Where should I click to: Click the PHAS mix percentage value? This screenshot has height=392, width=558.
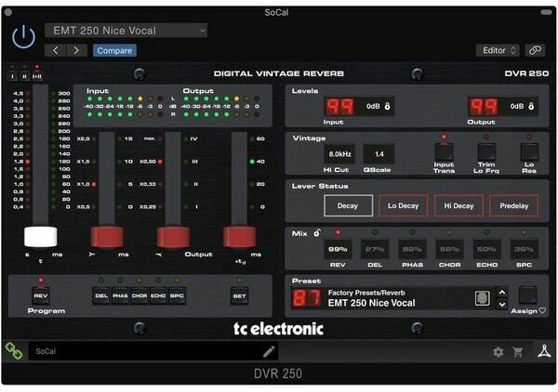[x=412, y=249]
